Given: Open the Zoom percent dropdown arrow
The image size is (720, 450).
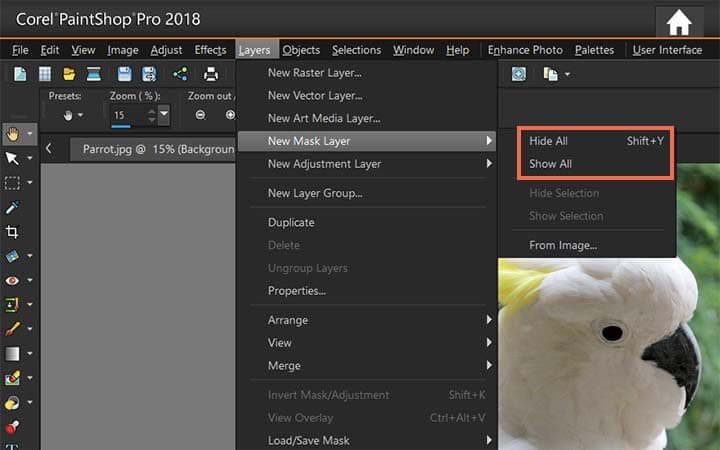Looking at the screenshot, I should point(164,115).
